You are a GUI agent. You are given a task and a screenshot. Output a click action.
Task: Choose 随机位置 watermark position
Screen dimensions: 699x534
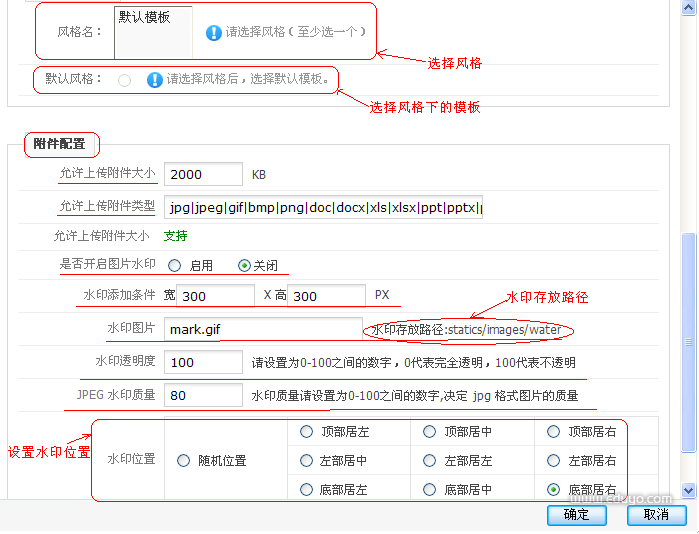coord(183,461)
